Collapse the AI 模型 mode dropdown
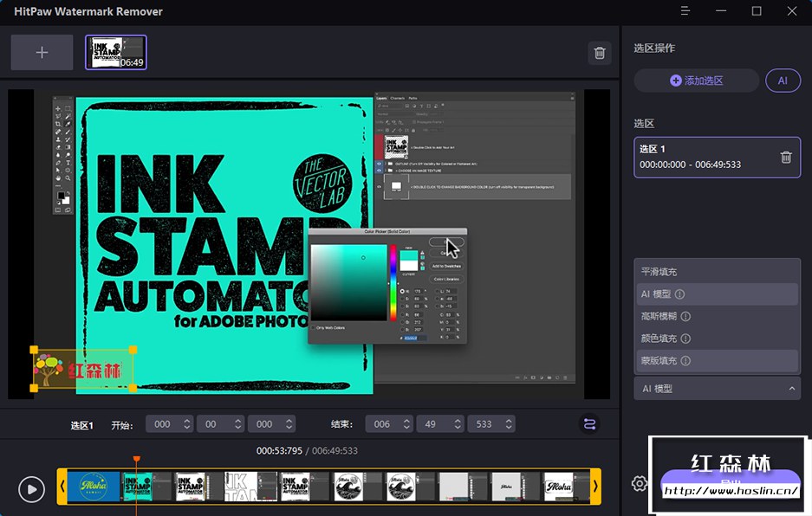The image size is (812, 516). (x=792, y=389)
